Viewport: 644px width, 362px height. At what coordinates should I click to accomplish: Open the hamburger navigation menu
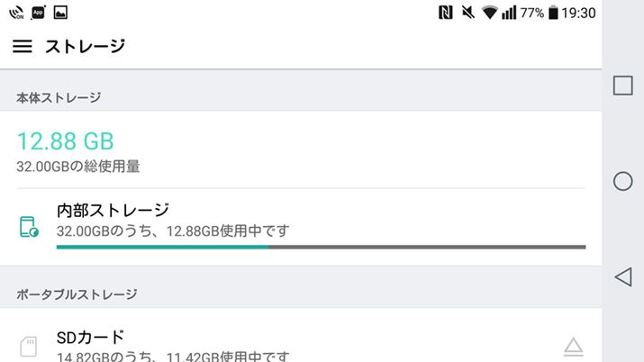coord(23,46)
